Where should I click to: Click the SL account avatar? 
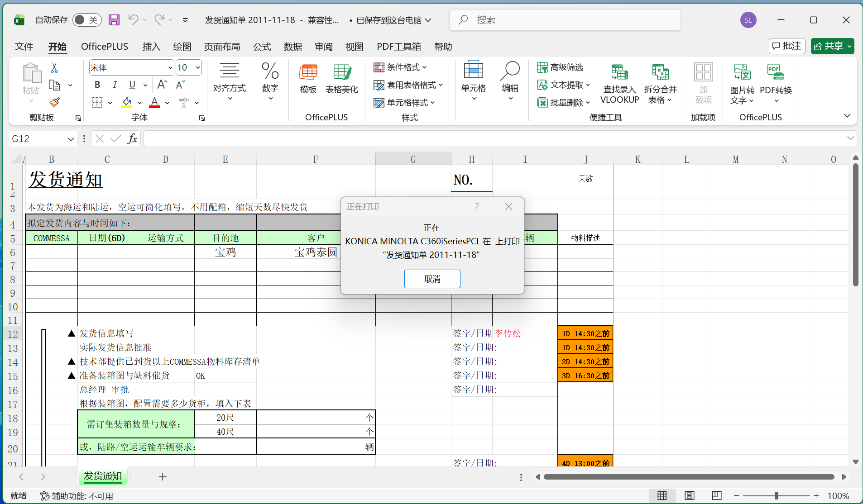coord(748,20)
